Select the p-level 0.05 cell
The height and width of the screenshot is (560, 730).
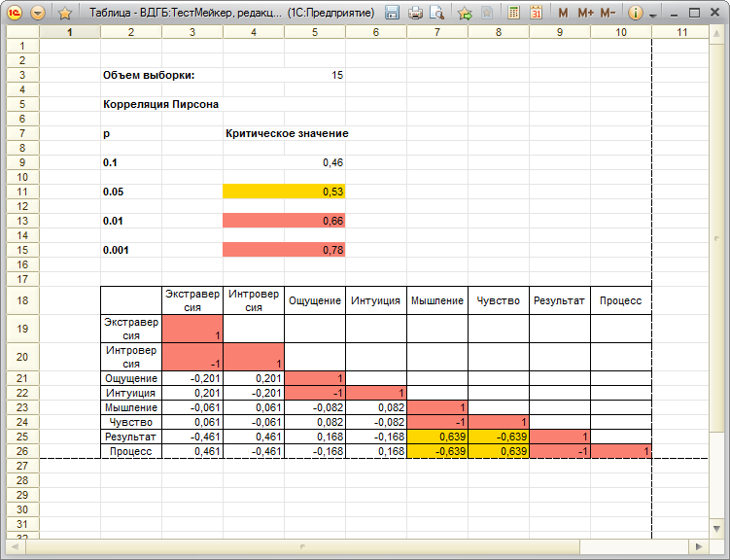pos(131,192)
